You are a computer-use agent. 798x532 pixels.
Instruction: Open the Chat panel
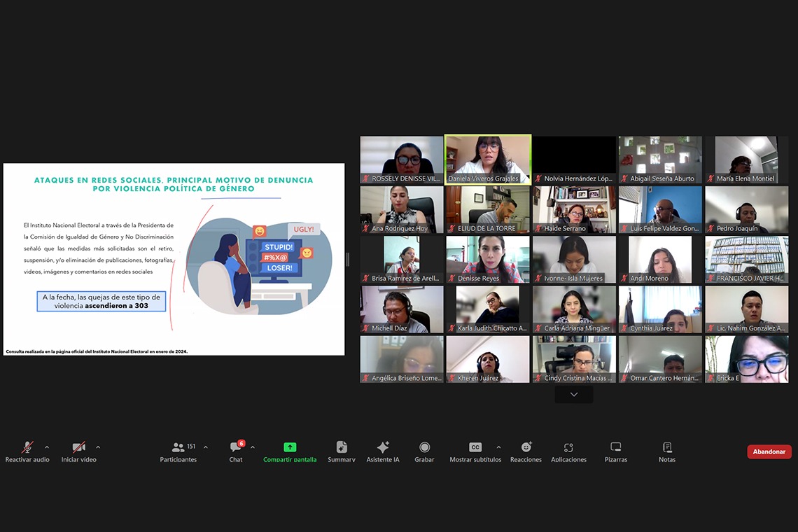pyautogui.click(x=236, y=449)
